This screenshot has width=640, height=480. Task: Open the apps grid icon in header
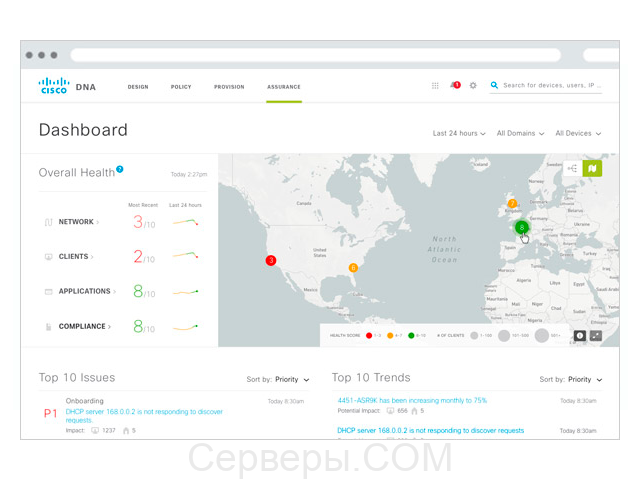pyautogui.click(x=435, y=86)
